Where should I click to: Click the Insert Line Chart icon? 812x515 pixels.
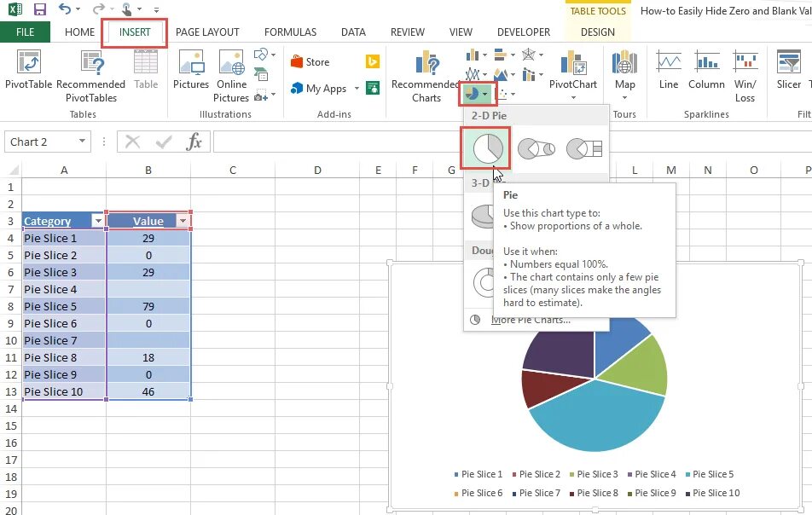coord(473,74)
